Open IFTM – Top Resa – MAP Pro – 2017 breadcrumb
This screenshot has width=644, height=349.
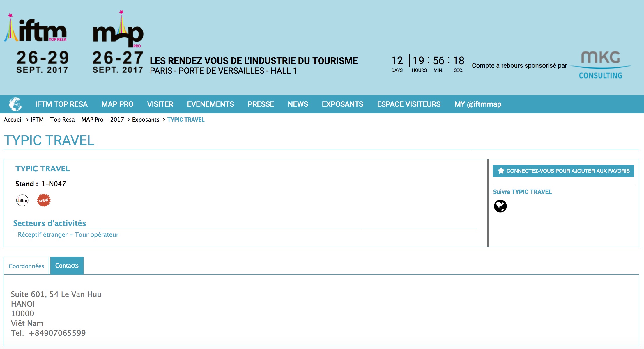[77, 120]
